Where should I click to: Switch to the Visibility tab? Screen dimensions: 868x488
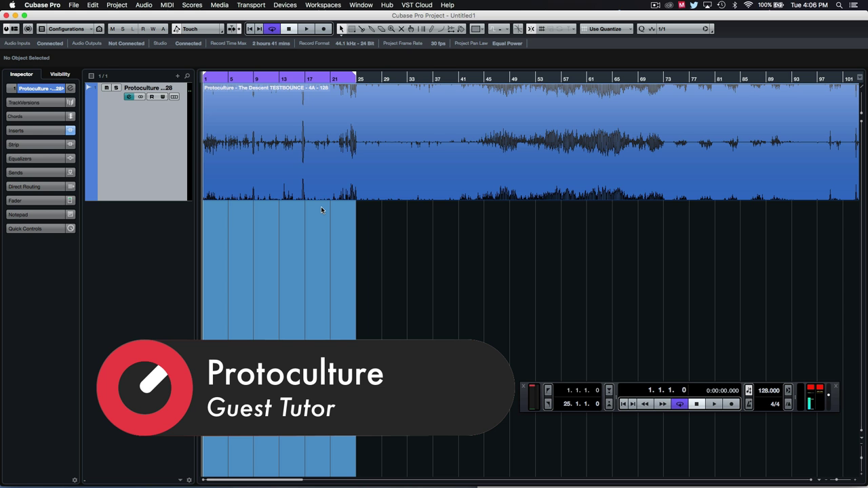point(60,74)
